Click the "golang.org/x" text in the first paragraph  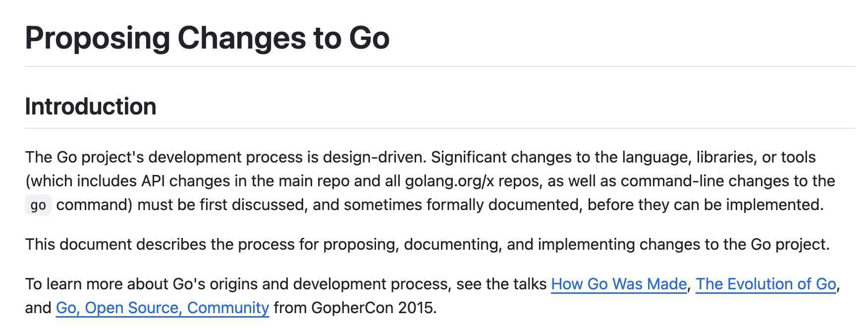pos(449,181)
